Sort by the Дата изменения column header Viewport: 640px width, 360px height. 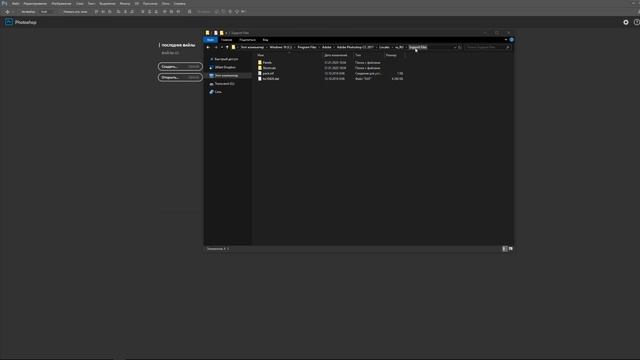(x=337, y=55)
